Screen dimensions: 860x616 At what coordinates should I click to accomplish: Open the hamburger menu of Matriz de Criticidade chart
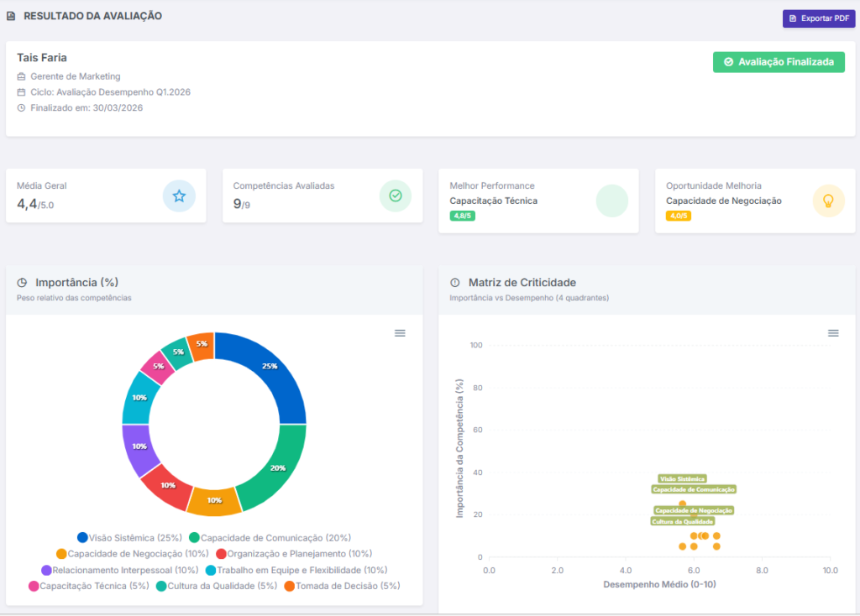pyautogui.click(x=833, y=333)
